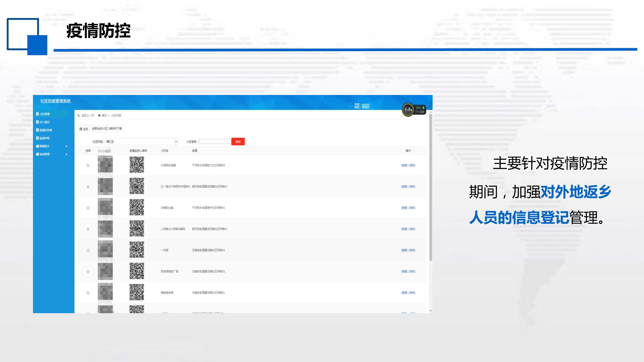The width and height of the screenshot is (644, 362).
Task: Click the 疫情监控二维码 column header
Action: tap(138, 151)
